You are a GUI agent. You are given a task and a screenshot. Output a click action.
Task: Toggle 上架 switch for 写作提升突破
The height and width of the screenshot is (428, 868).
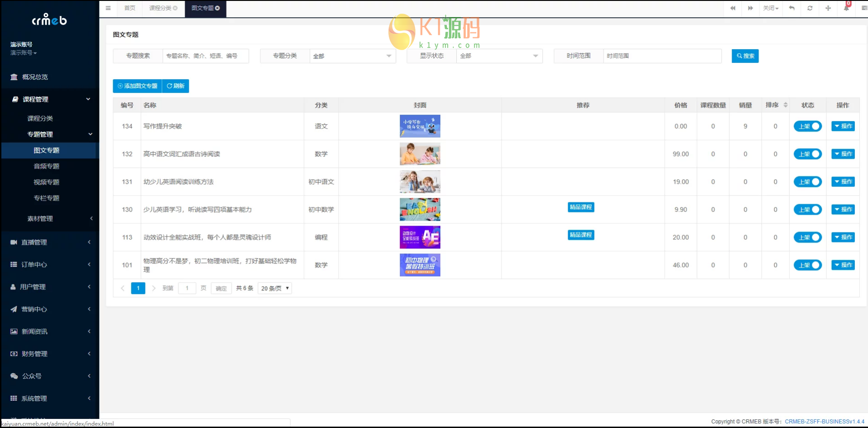click(807, 126)
